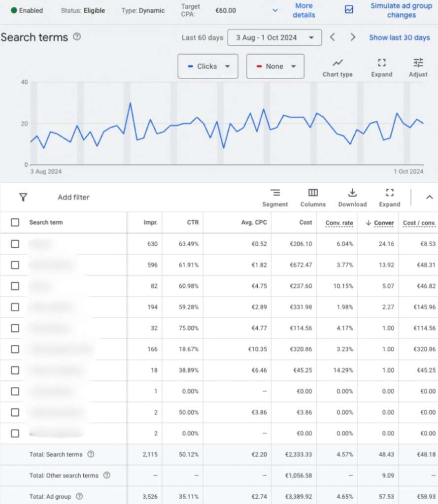This screenshot has height=504, width=438.
Task: Click the Simulate ad group changes icon
Action: tap(349, 10)
